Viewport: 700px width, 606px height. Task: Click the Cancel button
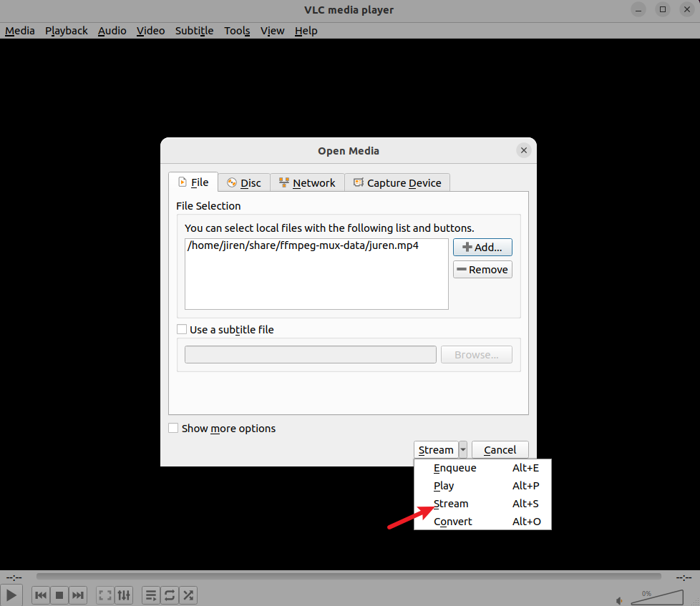click(500, 449)
